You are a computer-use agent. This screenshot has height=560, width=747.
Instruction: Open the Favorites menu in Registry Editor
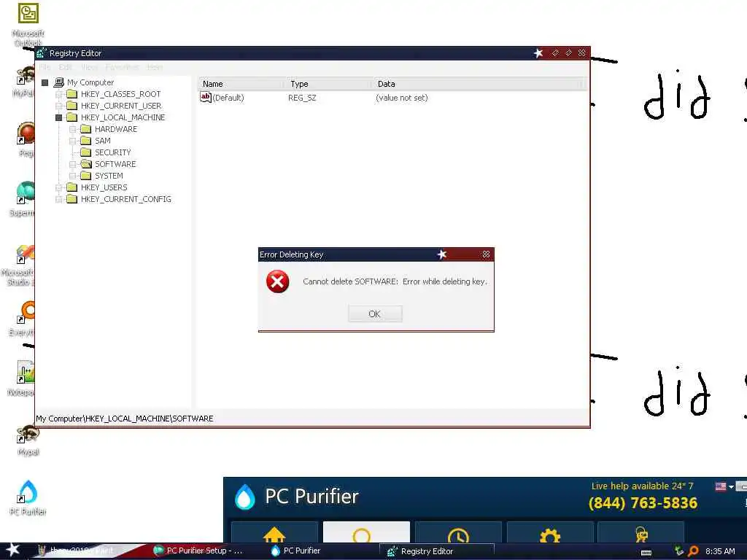tap(122, 67)
